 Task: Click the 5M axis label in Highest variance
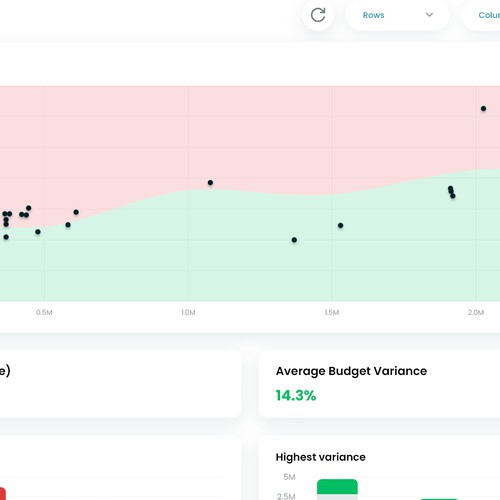point(289,477)
